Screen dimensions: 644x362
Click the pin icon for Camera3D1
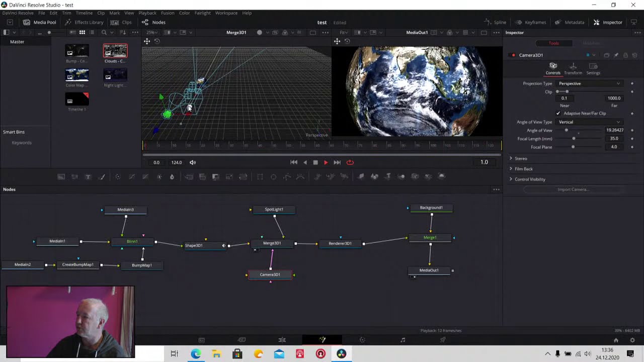(x=616, y=55)
